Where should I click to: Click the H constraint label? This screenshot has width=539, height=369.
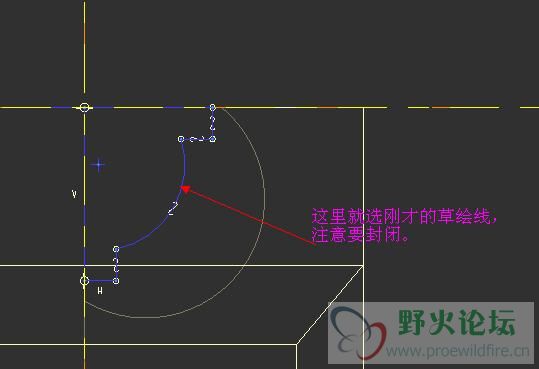(100, 291)
